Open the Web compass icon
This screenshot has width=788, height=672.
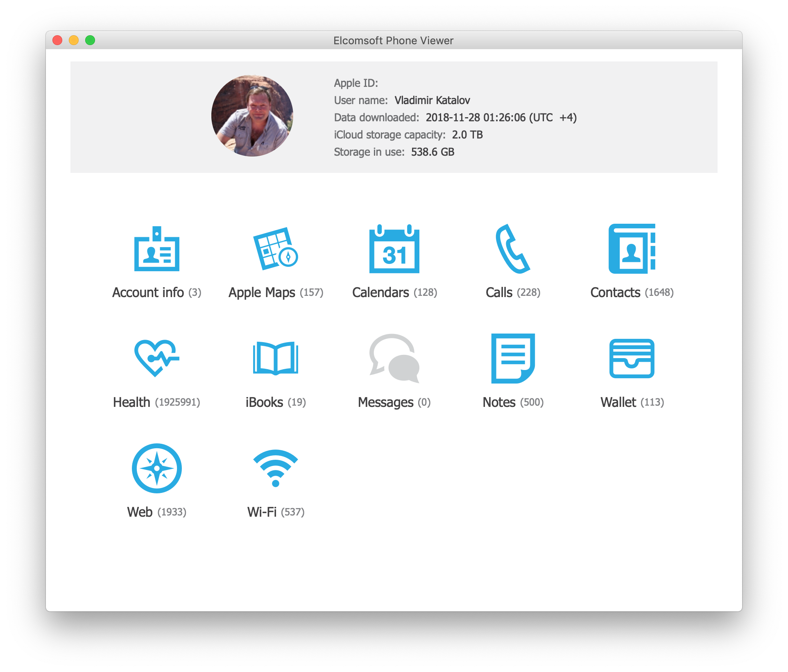point(156,468)
